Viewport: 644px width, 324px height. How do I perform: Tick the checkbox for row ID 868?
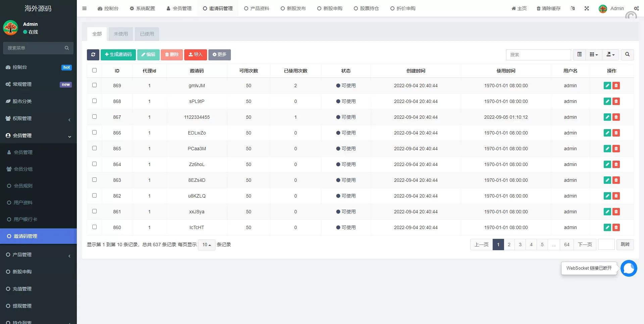click(x=94, y=101)
